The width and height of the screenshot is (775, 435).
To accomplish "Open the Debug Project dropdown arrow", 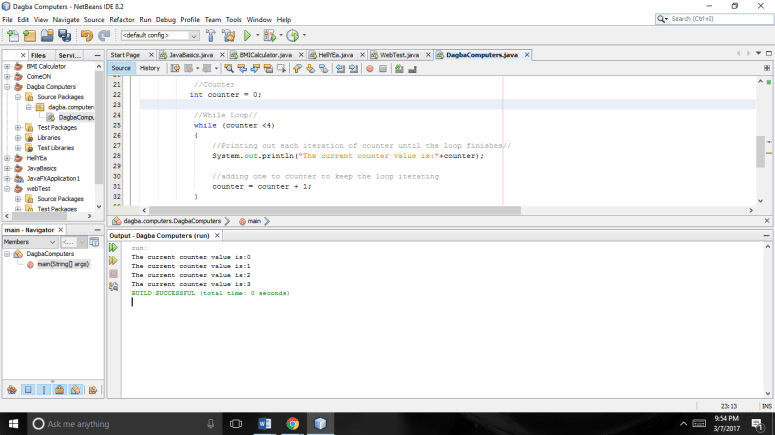I will (281, 35).
